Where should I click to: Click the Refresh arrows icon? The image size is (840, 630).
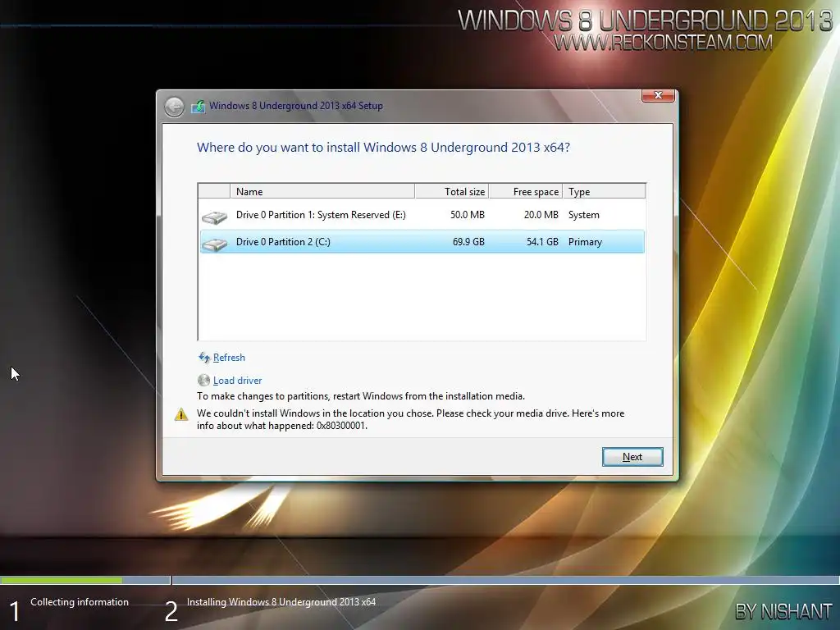pos(204,358)
